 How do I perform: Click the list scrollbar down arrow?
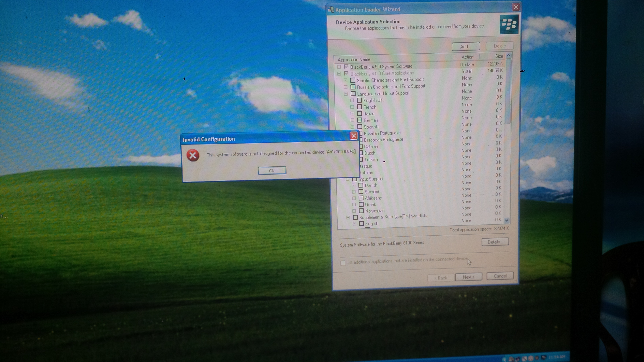click(507, 220)
